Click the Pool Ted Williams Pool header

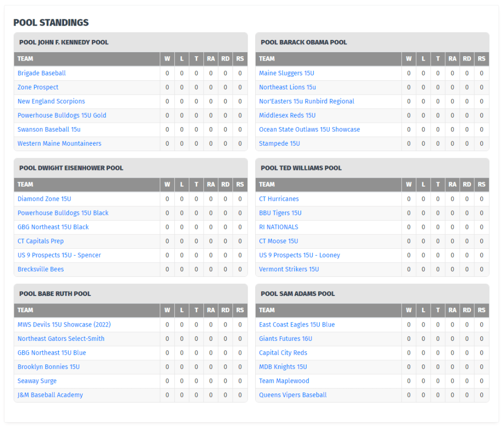(x=301, y=168)
